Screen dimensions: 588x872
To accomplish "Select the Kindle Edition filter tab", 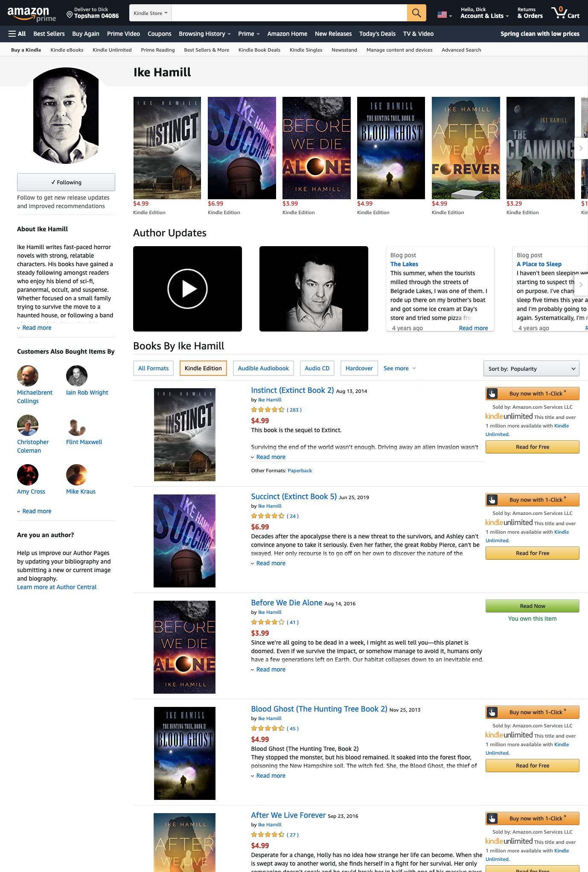I will coord(203,368).
